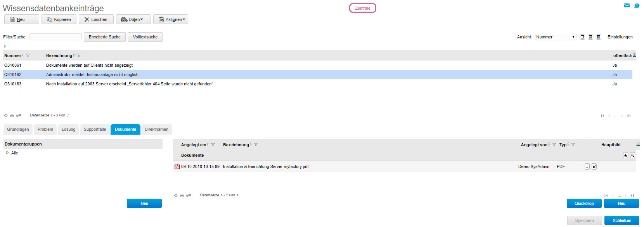Go to last page of documents list
The width and height of the screenshot is (644, 227).
(632, 196)
